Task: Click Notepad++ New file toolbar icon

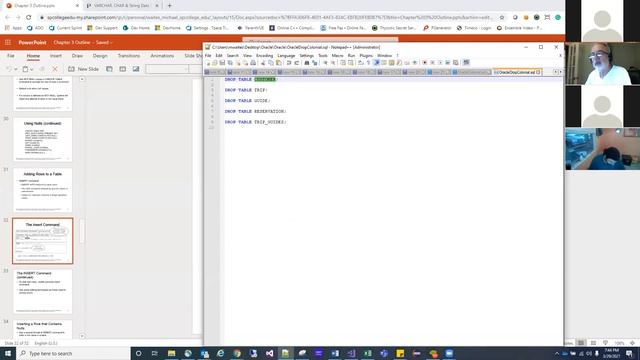Action: click(208, 63)
